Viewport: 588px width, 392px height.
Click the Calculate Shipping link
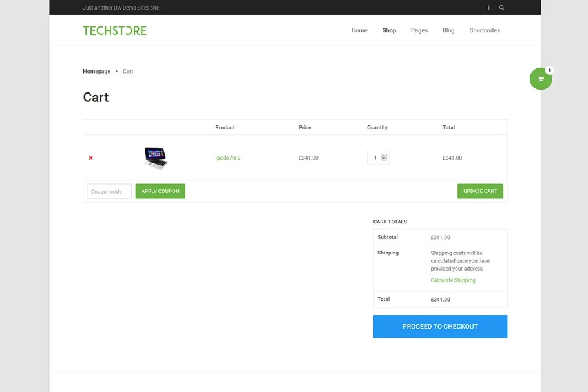point(453,280)
